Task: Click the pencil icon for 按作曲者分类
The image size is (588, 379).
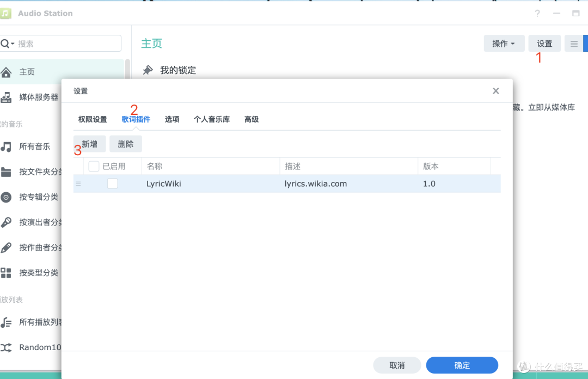Action: 5,247
